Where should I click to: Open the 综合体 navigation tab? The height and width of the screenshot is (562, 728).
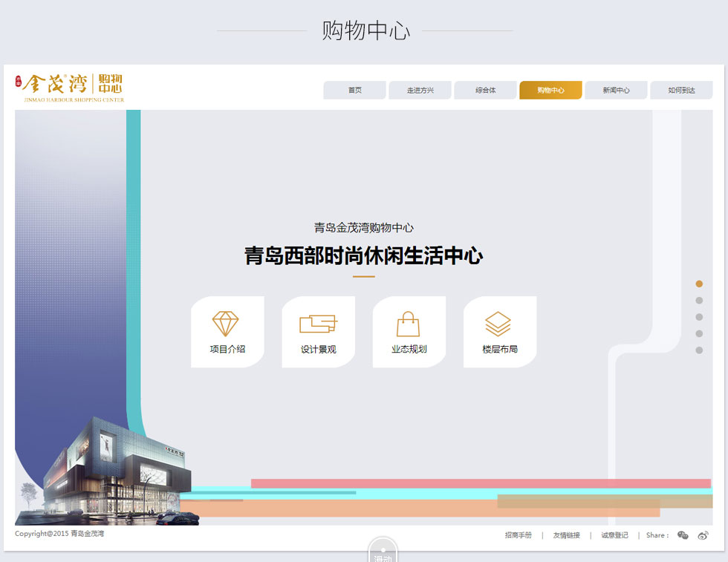tap(485, 91)
